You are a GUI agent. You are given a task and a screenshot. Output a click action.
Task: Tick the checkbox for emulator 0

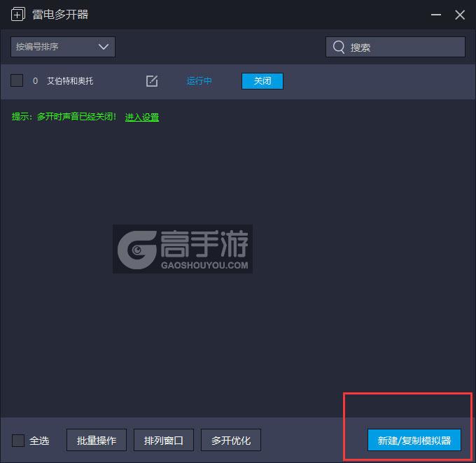17,80
